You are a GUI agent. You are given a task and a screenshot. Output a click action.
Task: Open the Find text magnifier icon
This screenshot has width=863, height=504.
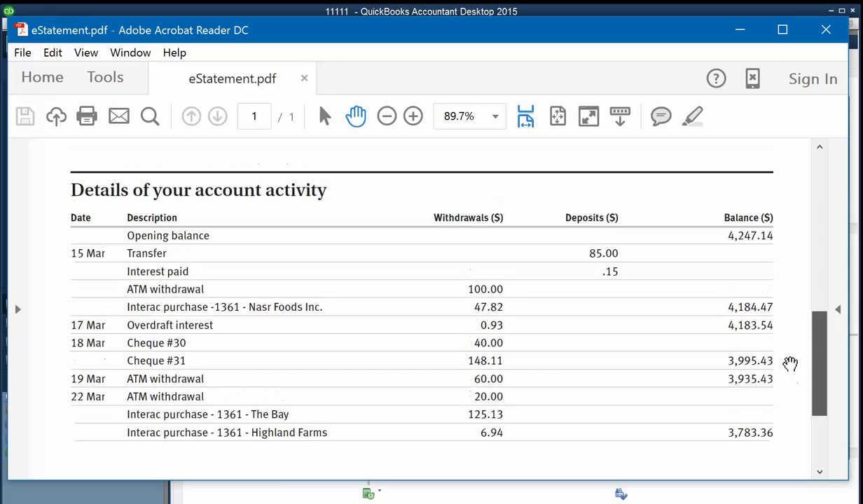point(150,116)
